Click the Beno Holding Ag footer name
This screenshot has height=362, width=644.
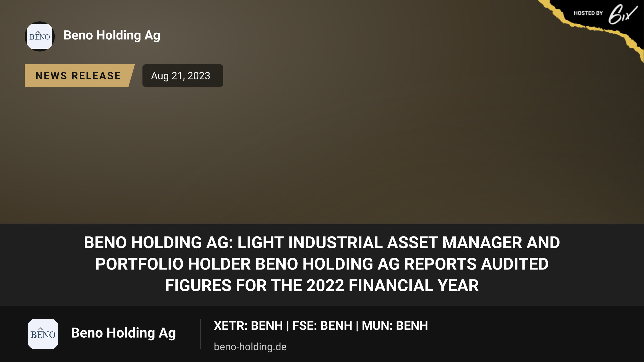123,333
